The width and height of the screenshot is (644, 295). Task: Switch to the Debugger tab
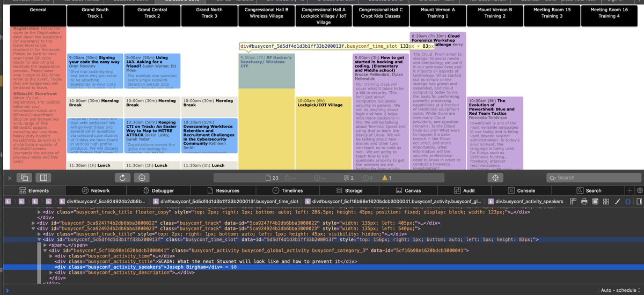click(x=159, y=190)
